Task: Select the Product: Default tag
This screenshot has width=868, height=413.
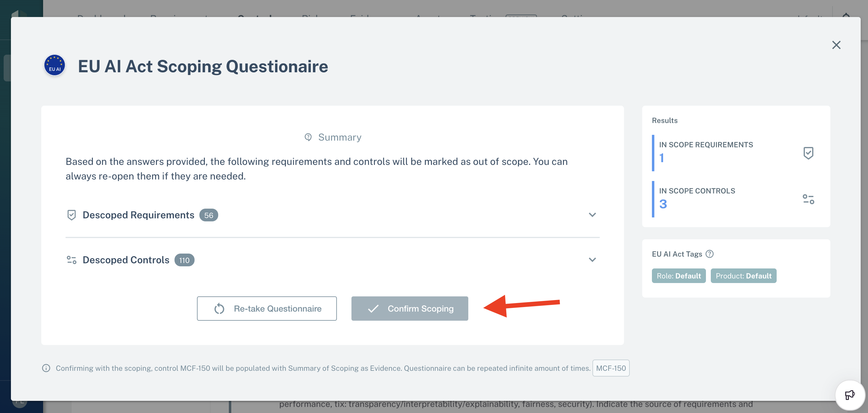Action: pyautogui.click(x=744, y=276)
